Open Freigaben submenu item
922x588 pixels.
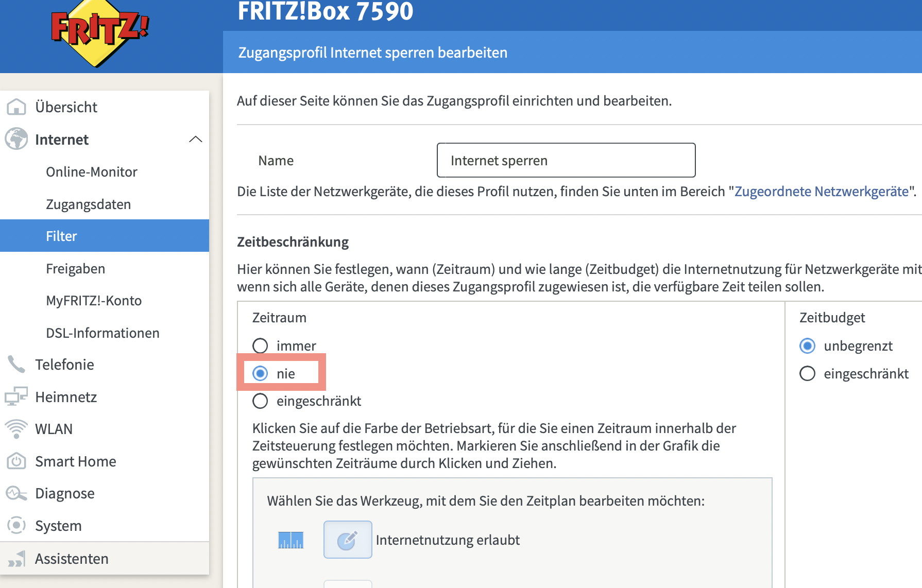[x=105, y=268]
